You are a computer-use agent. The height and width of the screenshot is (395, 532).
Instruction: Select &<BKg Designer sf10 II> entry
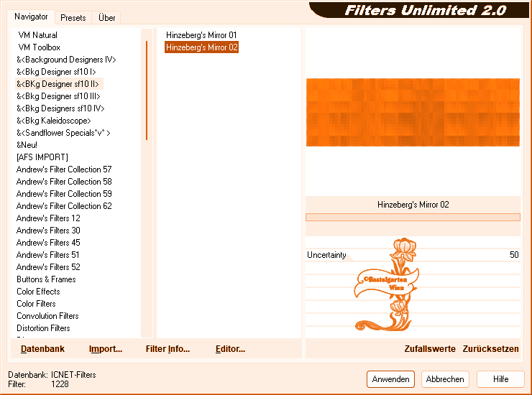click(x=58, y=84)
